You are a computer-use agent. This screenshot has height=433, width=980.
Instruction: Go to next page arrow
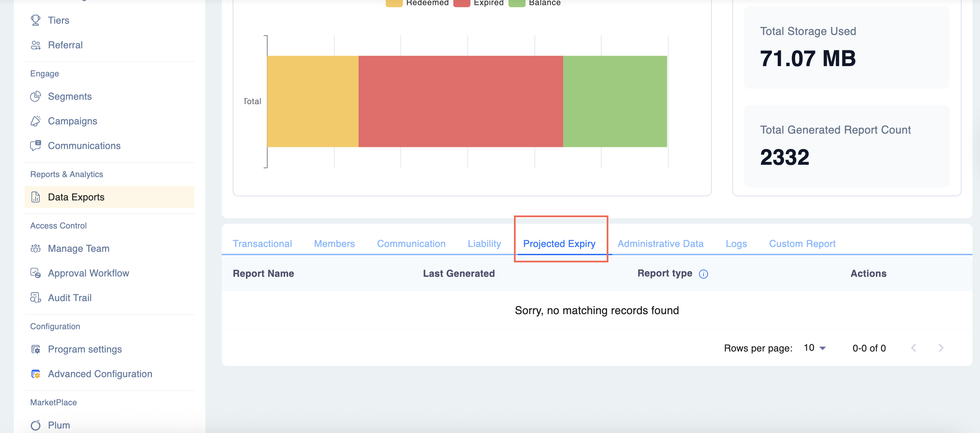point(940,348)
